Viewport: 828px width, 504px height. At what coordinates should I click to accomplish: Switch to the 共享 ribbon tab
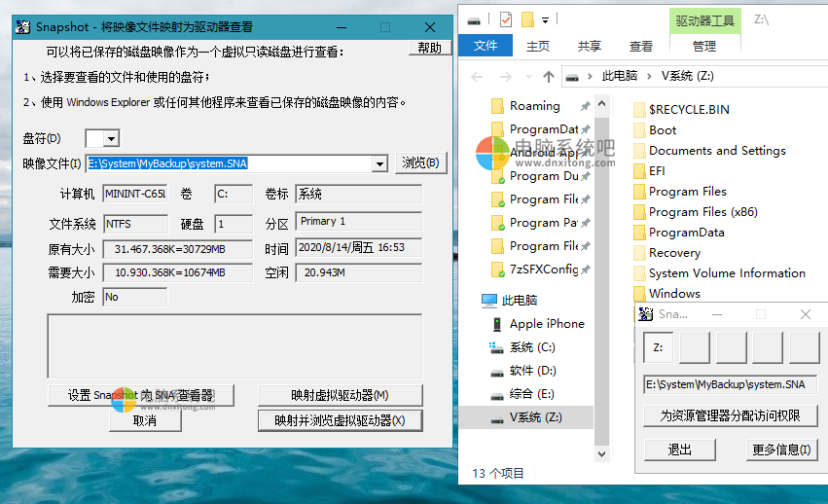tap(590, 47)
